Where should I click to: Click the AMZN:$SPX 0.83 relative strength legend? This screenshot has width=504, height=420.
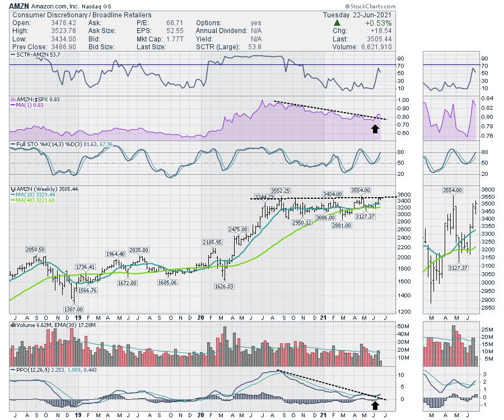(x=35, y=99)
